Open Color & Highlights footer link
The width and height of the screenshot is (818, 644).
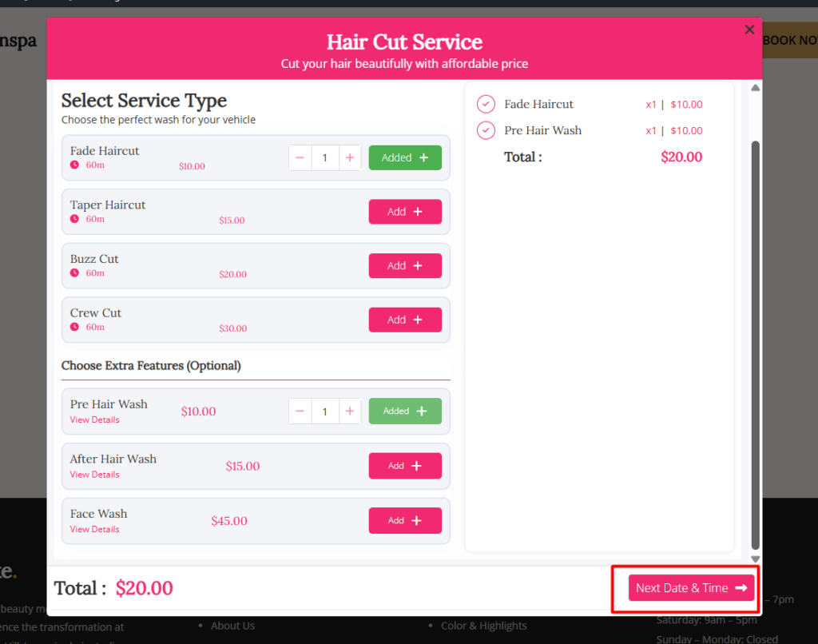483,626
